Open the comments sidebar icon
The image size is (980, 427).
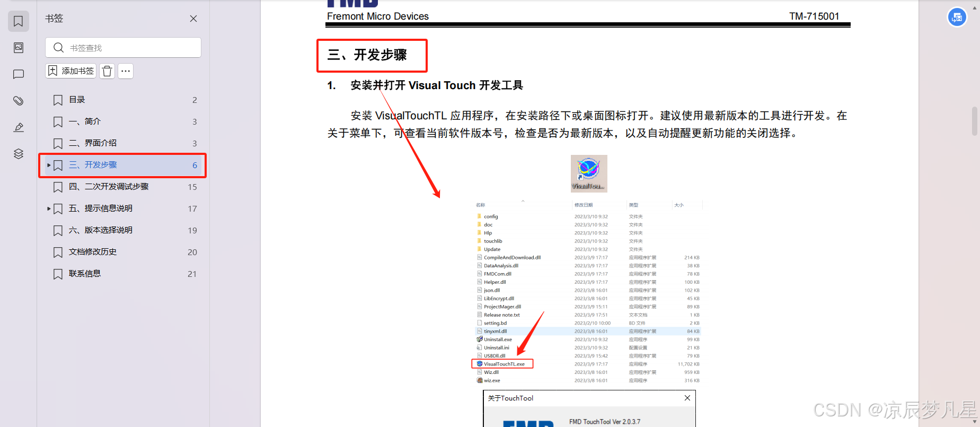[x=19, y=74]
